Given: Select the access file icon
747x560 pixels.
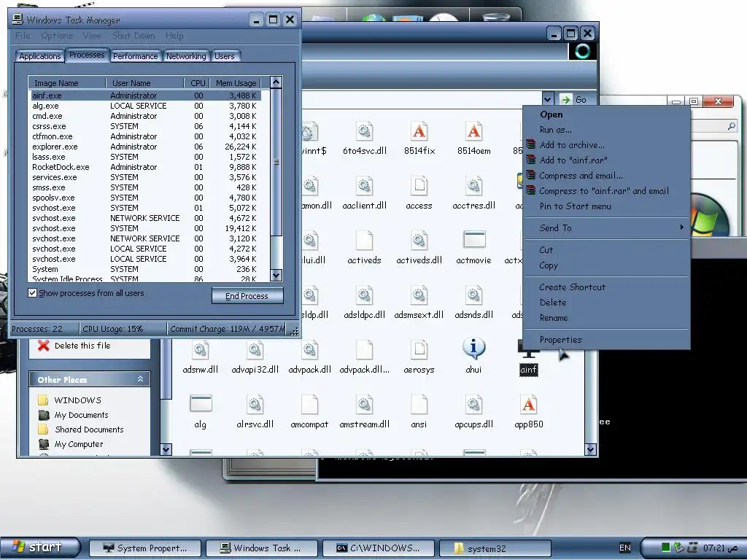Looking at the screenshot, I should (419, 186).
